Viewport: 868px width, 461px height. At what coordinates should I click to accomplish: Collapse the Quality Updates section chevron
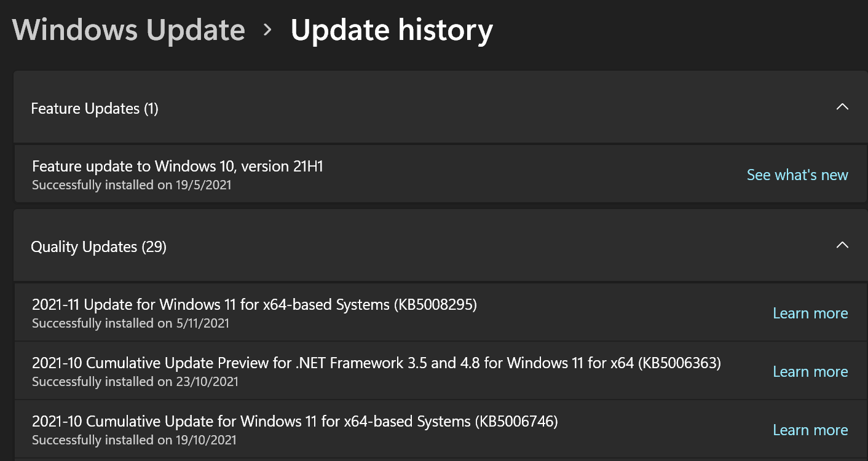tap(842, 245)
